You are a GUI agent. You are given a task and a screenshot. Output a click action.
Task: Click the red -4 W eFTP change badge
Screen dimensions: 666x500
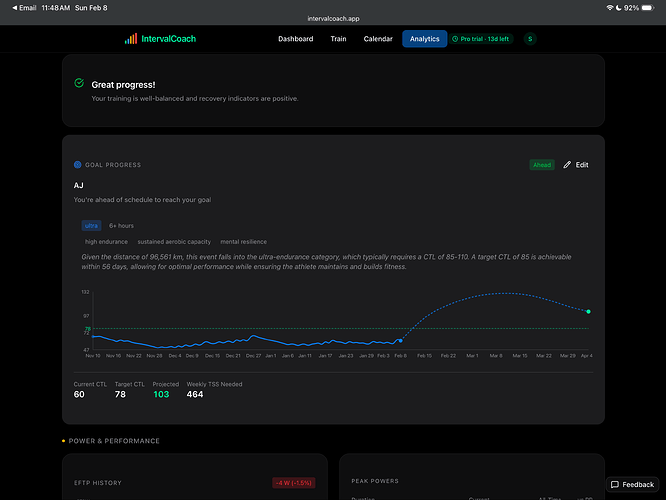pos(293,483)
